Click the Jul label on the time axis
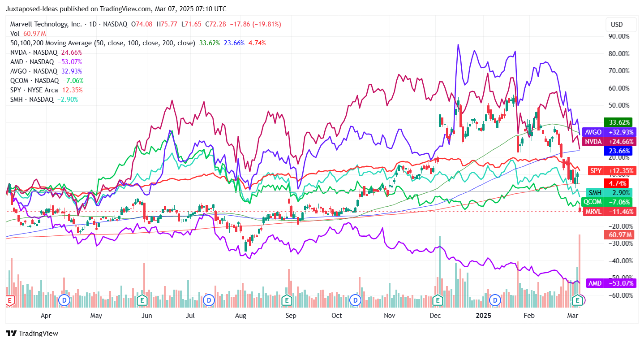Viewport: 644px width, 343px height. (190, 316)
